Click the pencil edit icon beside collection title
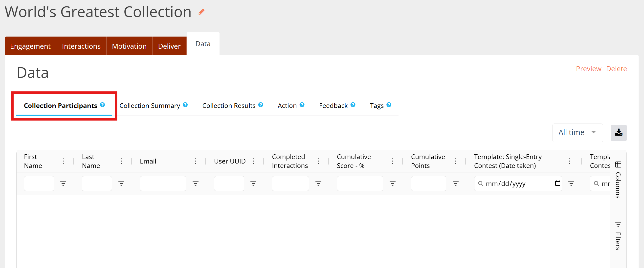This screenshot has height=268, width=644. pyautogui.click(x=201, y=12)
